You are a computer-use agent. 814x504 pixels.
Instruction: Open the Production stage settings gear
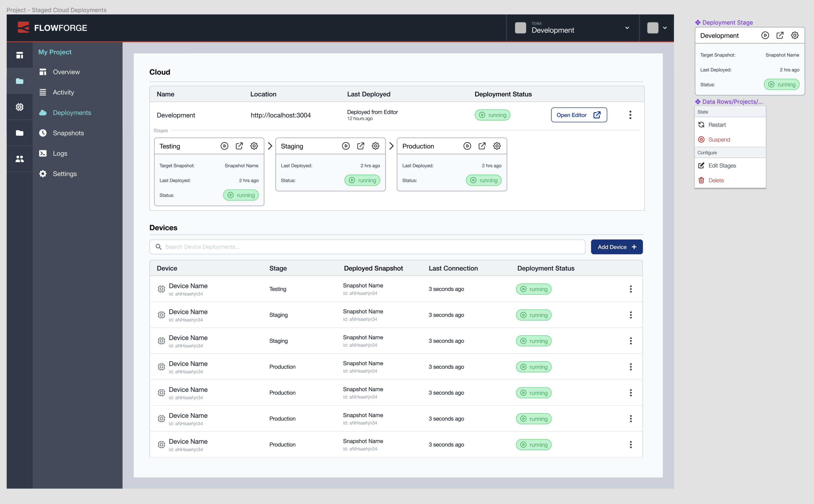[x=497, y=146]
